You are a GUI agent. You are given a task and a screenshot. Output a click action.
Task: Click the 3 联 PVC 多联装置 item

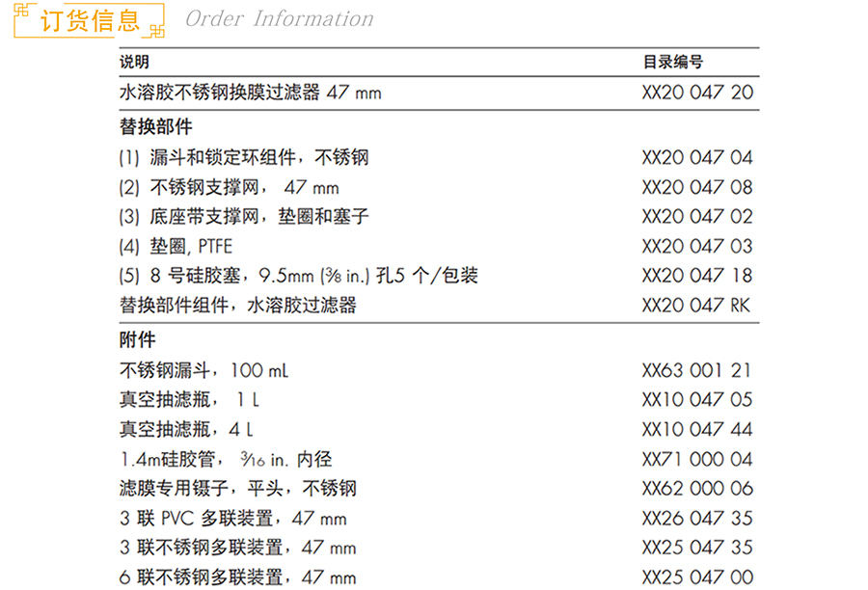(x=232, y=519)
